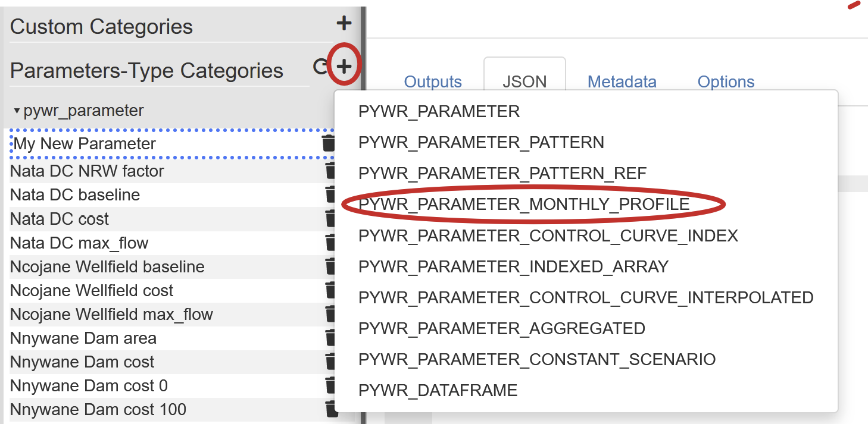Go to the Options tab
868x424 pixels.
coord(726,82)
